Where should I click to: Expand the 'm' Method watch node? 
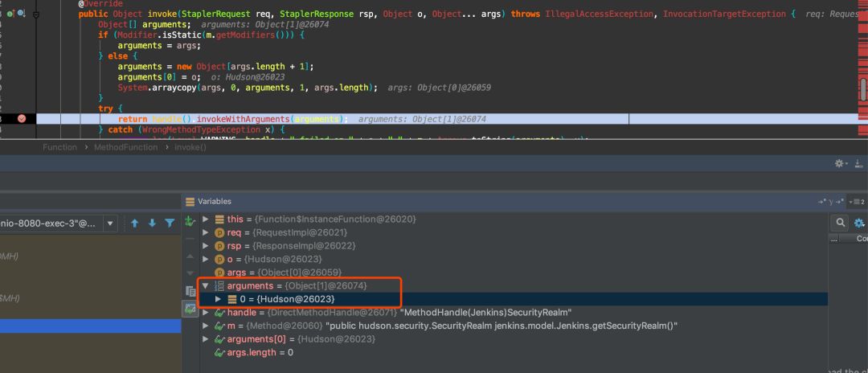[x=206, y=326]
